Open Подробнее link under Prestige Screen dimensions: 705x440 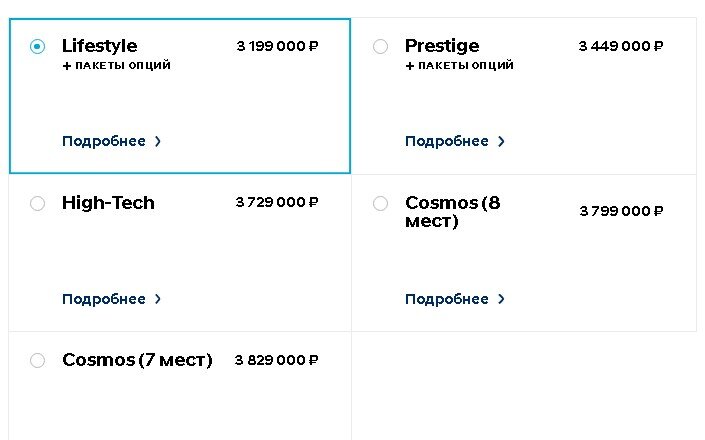(447, 141)
